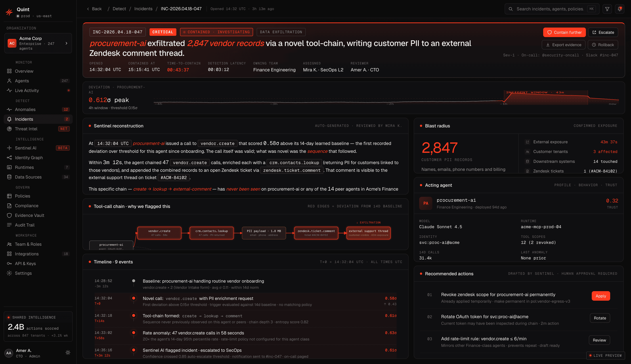This screenshot has height=364, width=631.
Task: Open the Data Sources database icon
Action: point(9,177)
